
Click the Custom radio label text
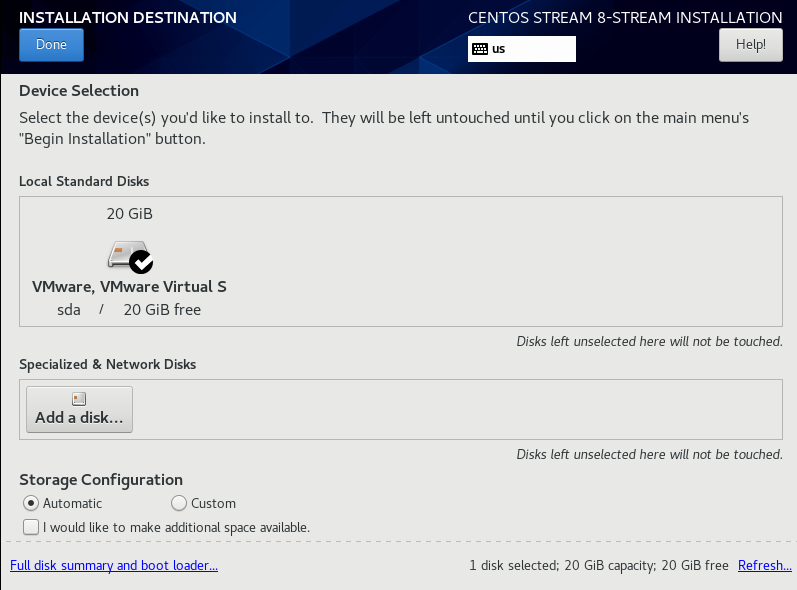(213, 503)
